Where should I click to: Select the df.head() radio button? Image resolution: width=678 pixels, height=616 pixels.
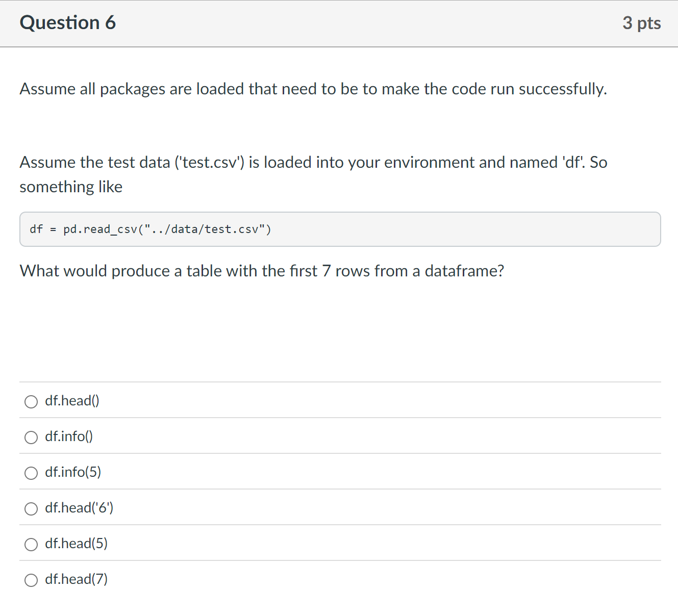[31, 402]
